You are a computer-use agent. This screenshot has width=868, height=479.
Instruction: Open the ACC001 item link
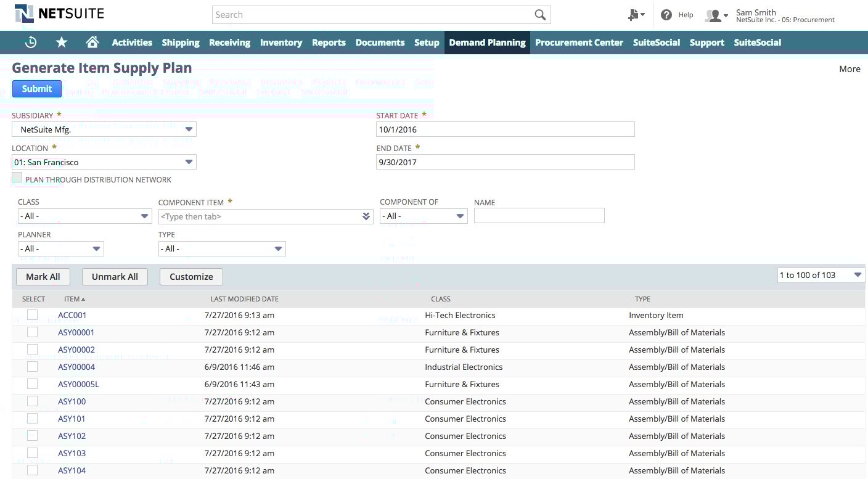72,315
